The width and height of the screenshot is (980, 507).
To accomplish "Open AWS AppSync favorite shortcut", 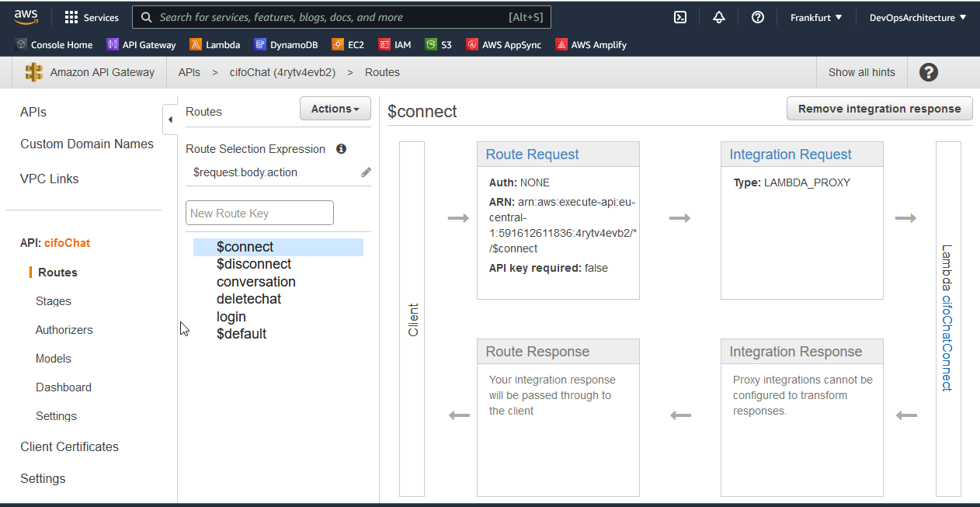I will 503,45.
